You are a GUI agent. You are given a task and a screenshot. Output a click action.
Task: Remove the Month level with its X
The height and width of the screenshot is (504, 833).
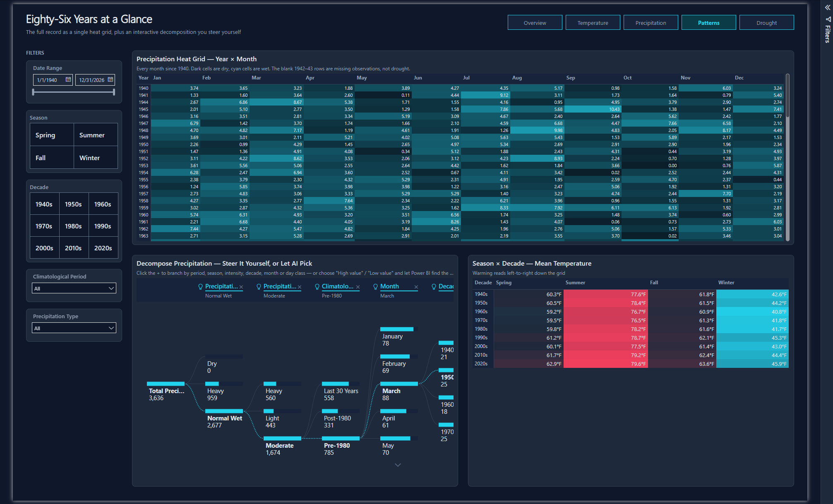tap(416, 287)
